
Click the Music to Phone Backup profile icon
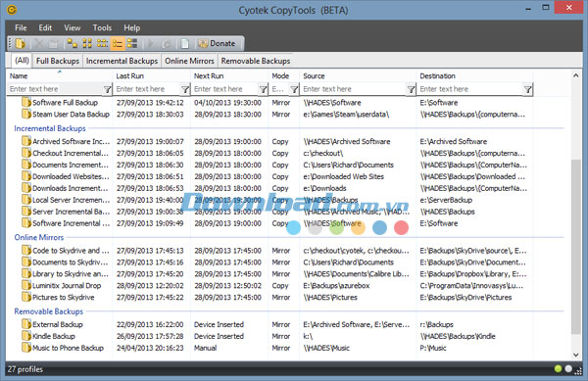26,348
